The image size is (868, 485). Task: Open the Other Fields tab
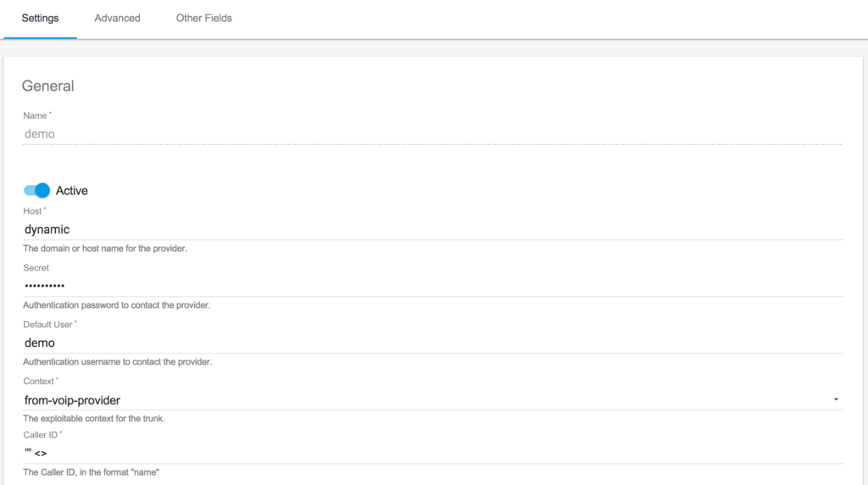[203, 19]
